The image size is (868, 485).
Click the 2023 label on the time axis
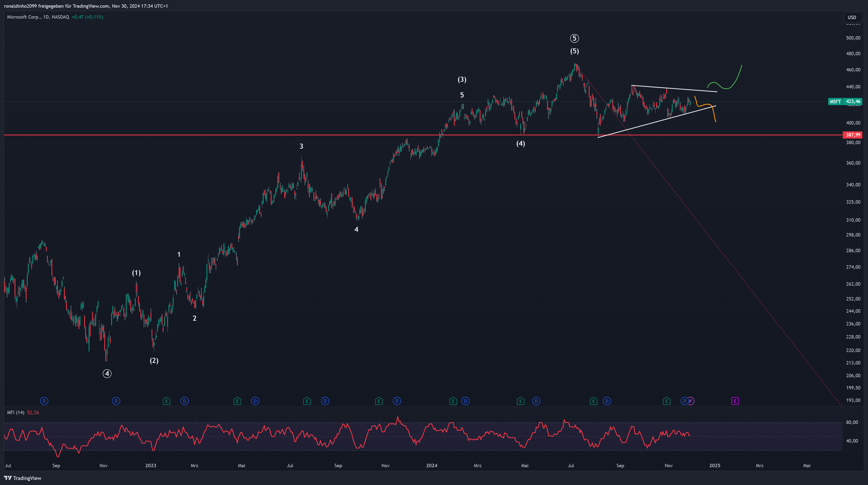point(151,465)
